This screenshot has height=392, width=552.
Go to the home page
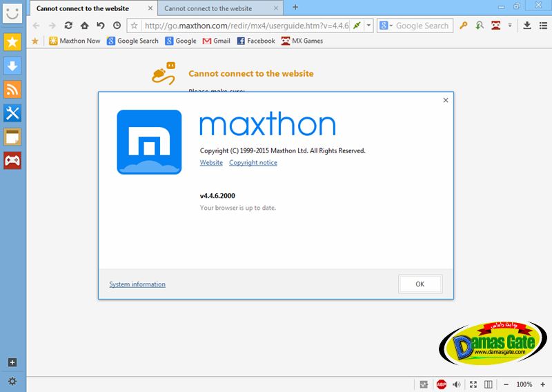pos(84,26)
